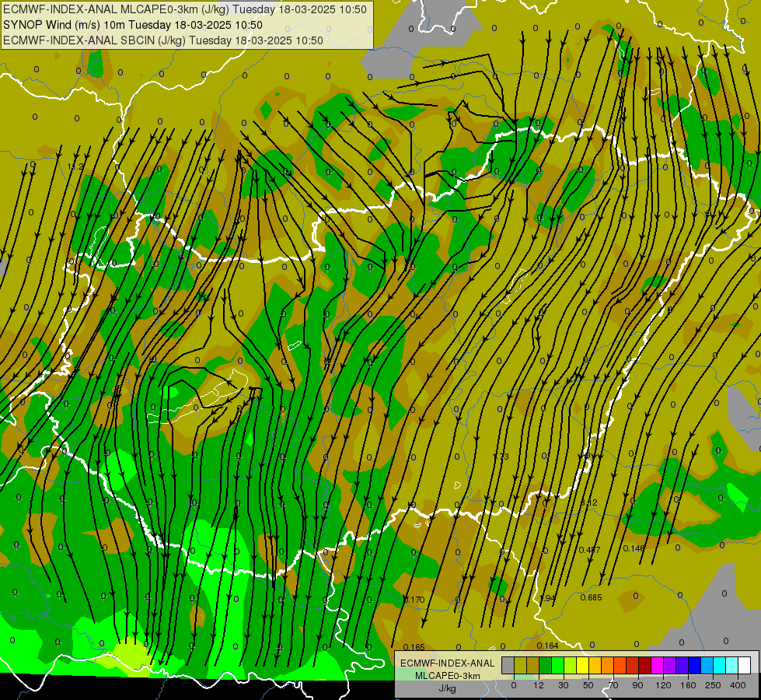Click the gray swatch in the MLCAPE legend

pos(508,665)
